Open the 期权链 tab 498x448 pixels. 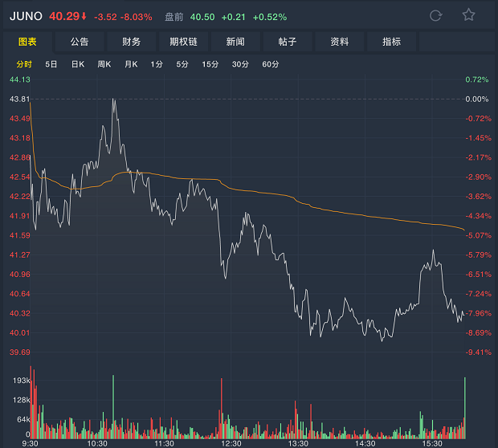pos(184,43)
